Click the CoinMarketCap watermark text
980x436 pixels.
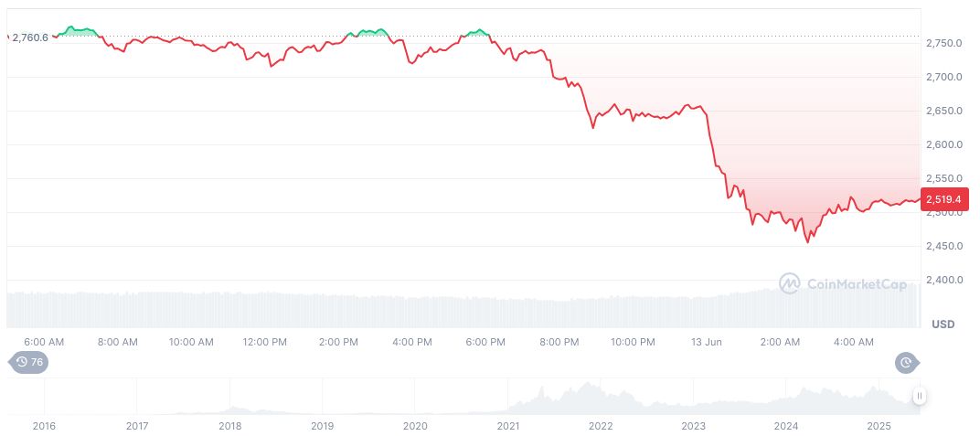[x=857, y=284]
